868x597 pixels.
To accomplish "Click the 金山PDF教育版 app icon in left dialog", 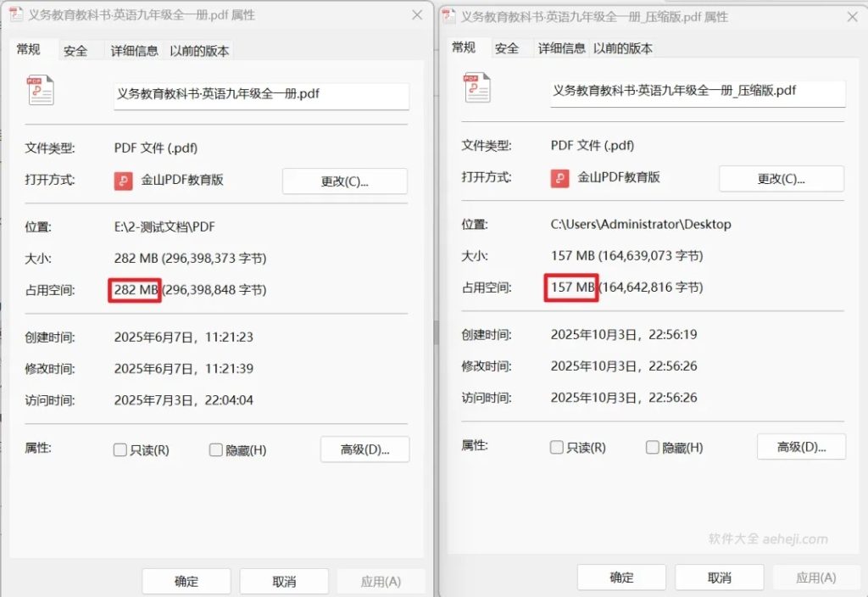I will [x=122, y=181].
